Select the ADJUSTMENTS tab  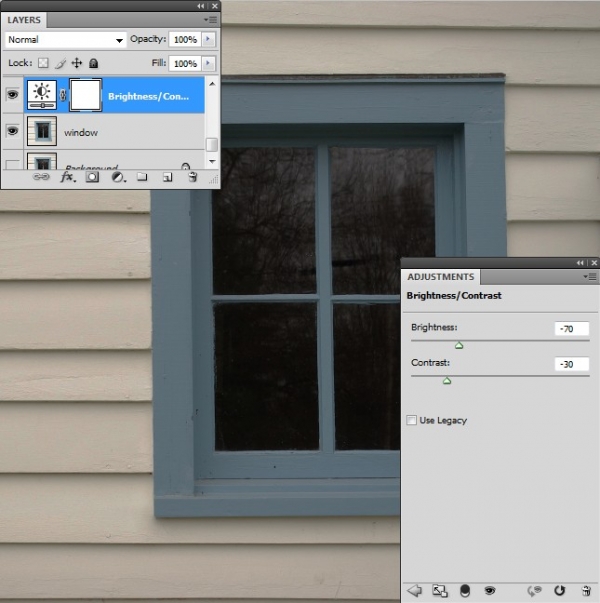pos(441,277)
